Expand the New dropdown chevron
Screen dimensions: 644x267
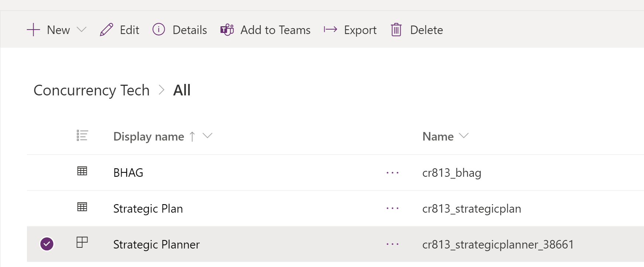coord(82,30)
